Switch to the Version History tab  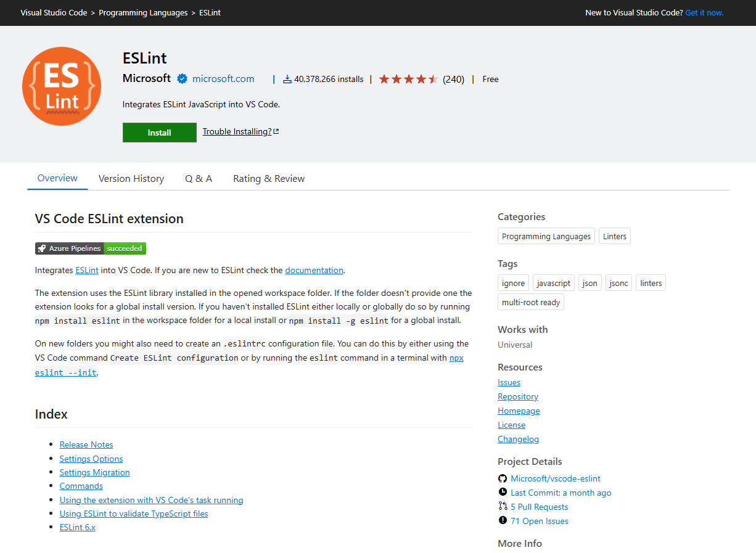pyautogui.click(x=131, y=179)
